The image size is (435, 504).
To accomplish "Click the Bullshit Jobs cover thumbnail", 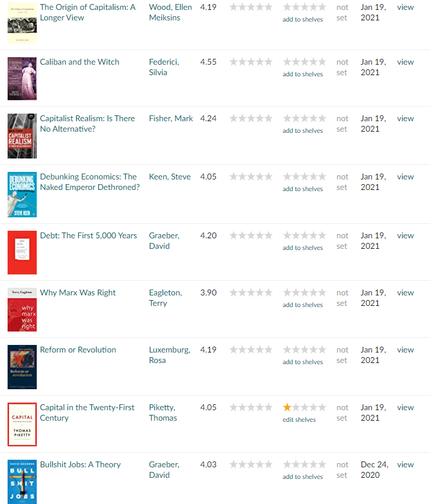I will pyautogui.click(x=22, y=482).
